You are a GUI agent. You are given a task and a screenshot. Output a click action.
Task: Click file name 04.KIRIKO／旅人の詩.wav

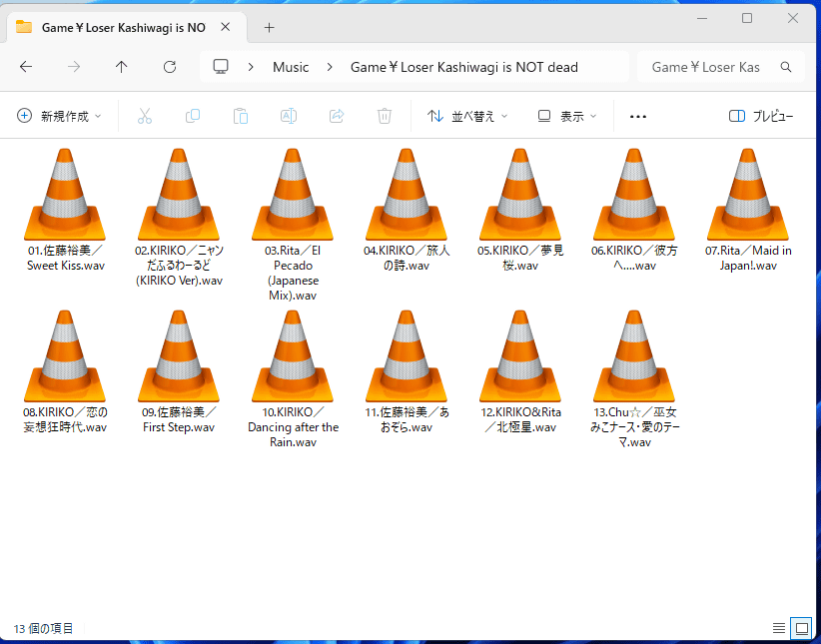tap(407, 259)
